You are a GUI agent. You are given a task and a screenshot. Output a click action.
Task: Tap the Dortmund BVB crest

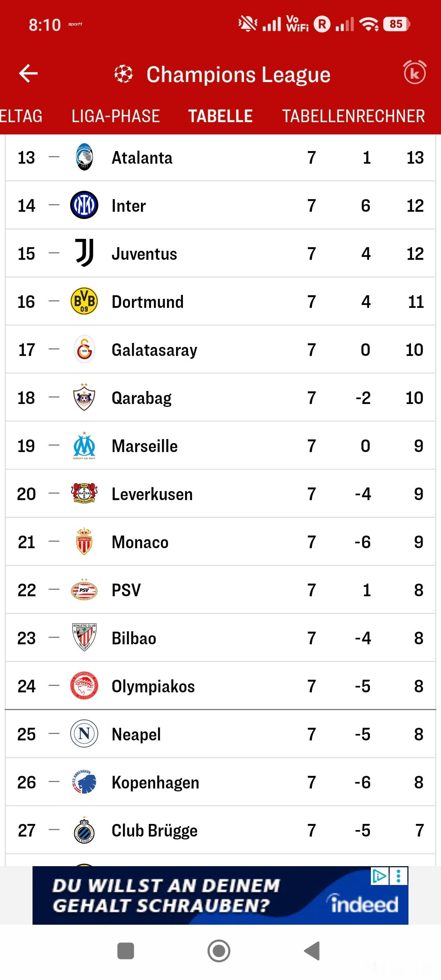[x=84, y=301]
